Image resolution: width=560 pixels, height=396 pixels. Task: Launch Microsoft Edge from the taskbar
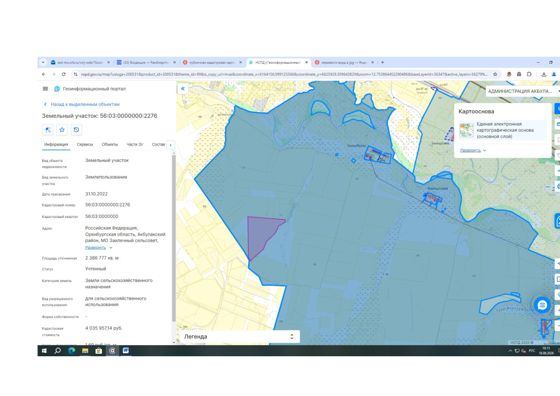[71, 351]
